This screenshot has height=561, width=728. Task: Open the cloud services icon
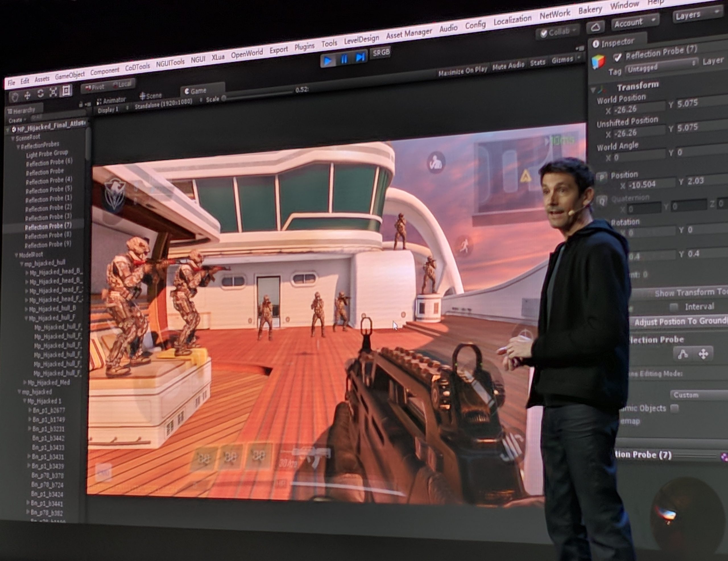(x=595, y=27)
